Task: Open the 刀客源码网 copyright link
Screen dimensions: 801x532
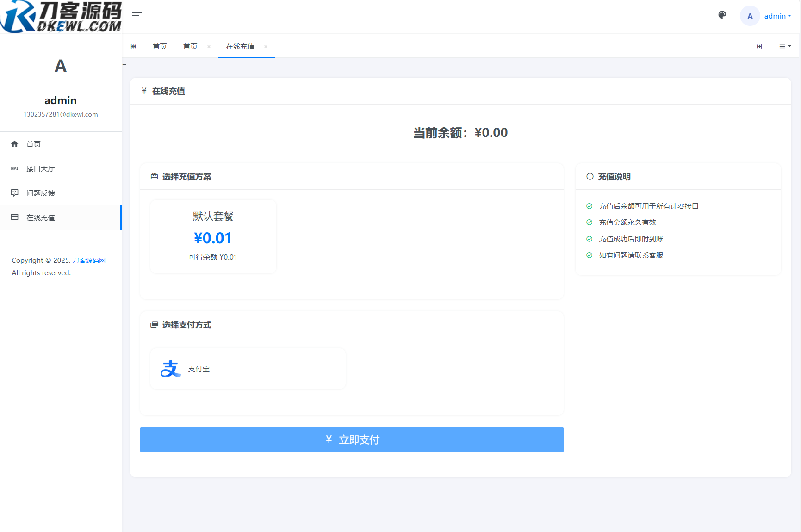Action: tap(89, 260)
